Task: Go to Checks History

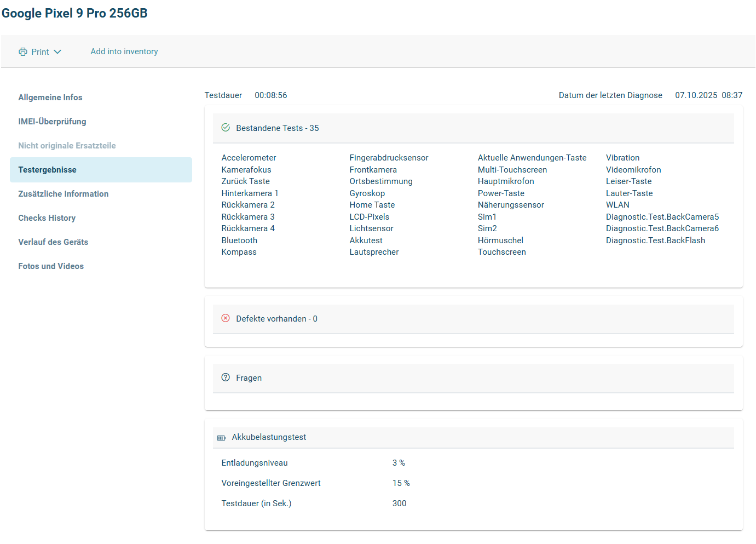Action: tap(47, 218)
